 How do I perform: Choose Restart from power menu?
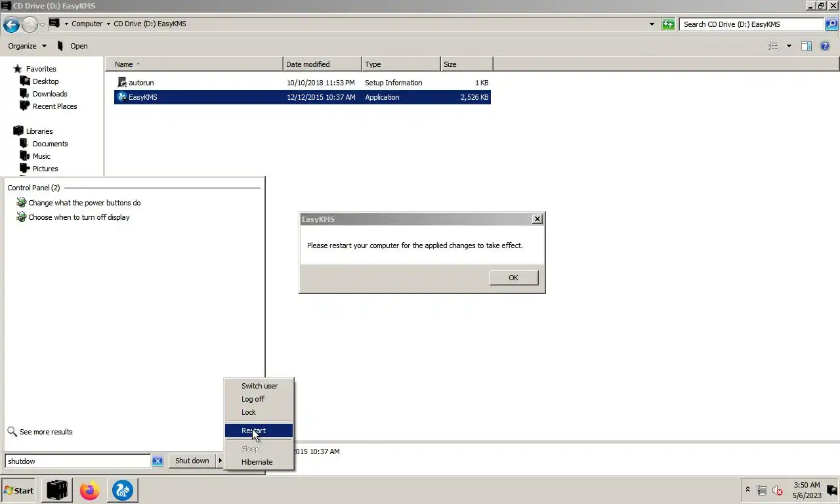pyautogui.click(x=259, y=430)
